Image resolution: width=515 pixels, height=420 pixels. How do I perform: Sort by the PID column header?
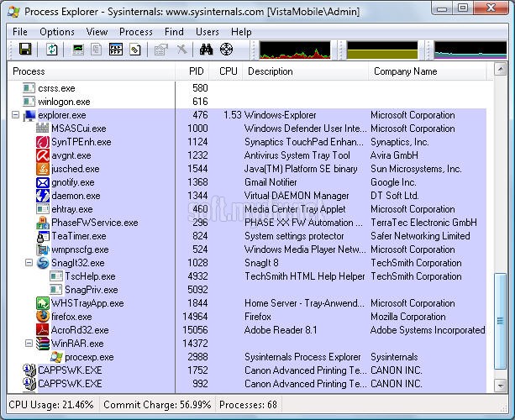192,71
